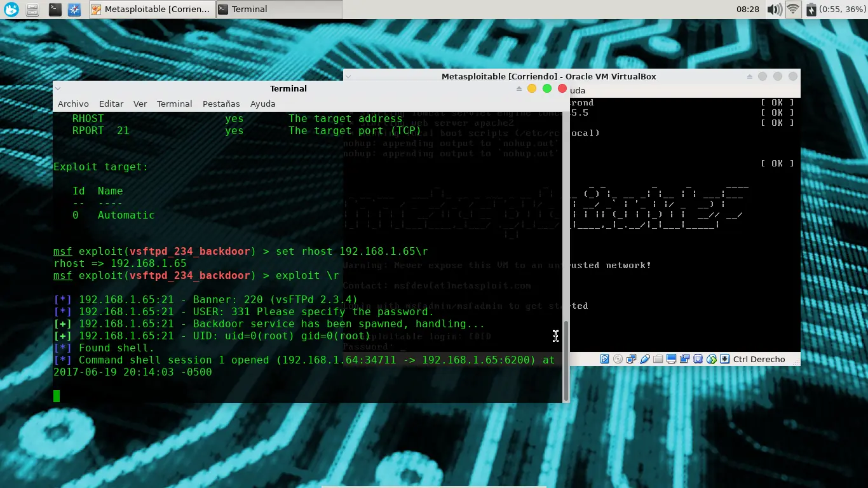
Task: Open the Ayuda menu in Terminal
Action: pos(262,104)
